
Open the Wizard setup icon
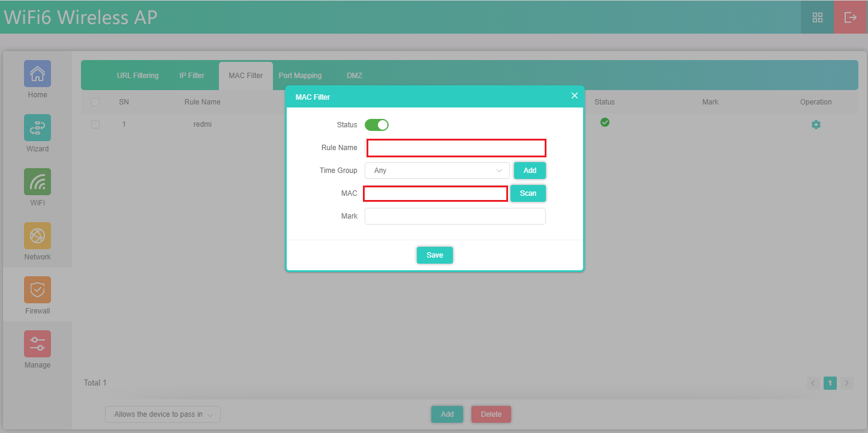click(37, 128)
